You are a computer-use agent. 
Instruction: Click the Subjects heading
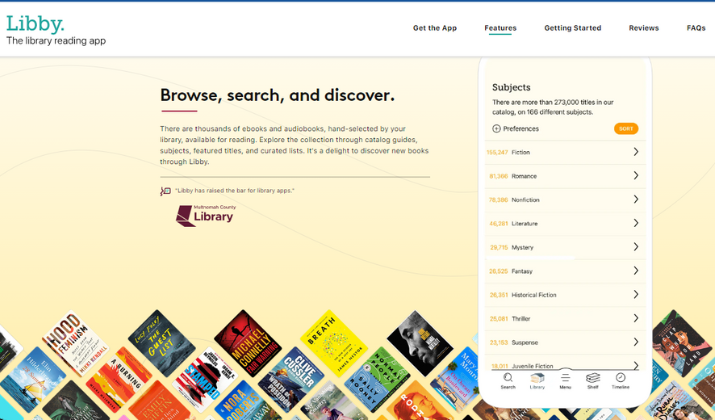[x=511, y=87]
